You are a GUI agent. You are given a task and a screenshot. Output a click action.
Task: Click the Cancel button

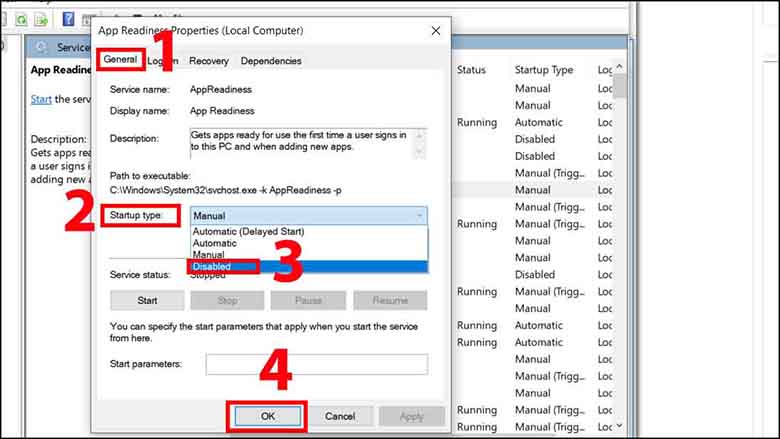(x=340, y=416)
